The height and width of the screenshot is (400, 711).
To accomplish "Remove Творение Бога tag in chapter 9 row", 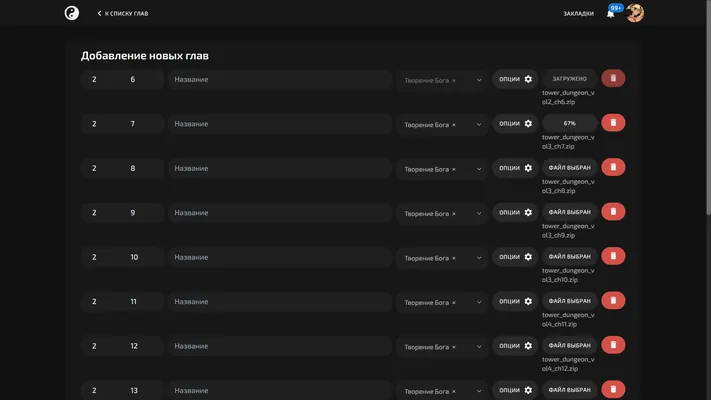I will click(453, 214).
